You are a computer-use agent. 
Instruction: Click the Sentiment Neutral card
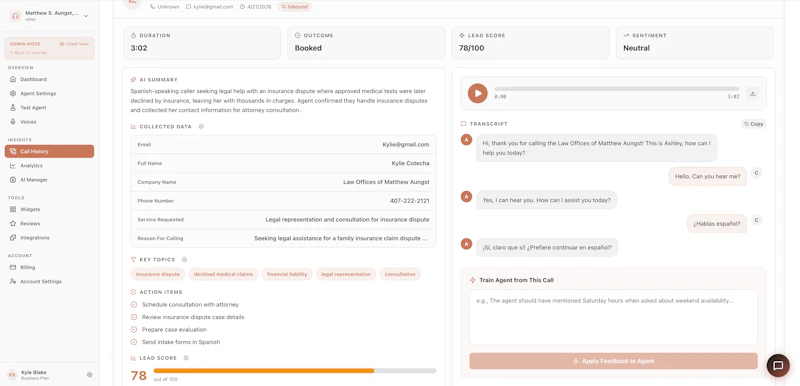coord(694,43)
